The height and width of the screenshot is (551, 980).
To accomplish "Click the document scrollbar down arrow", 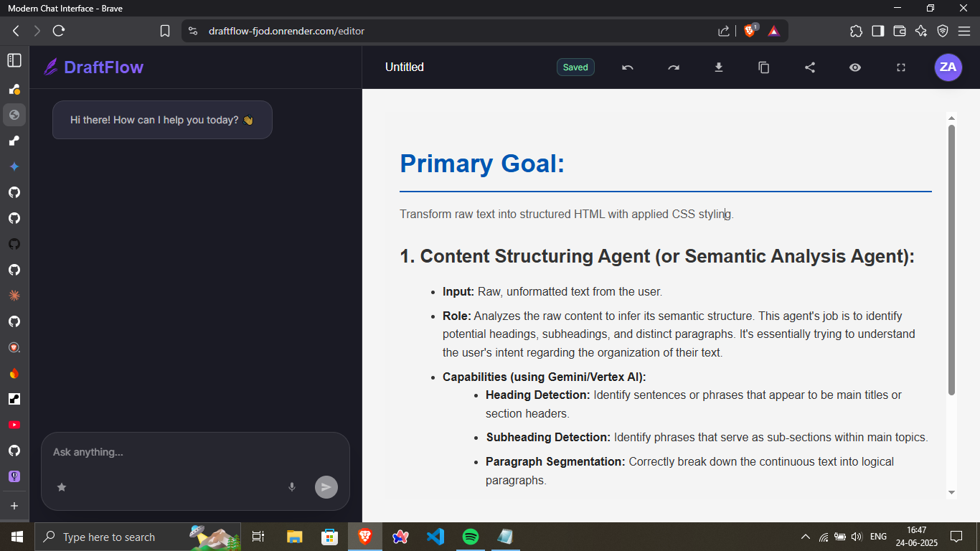I will tap(952, 492).
